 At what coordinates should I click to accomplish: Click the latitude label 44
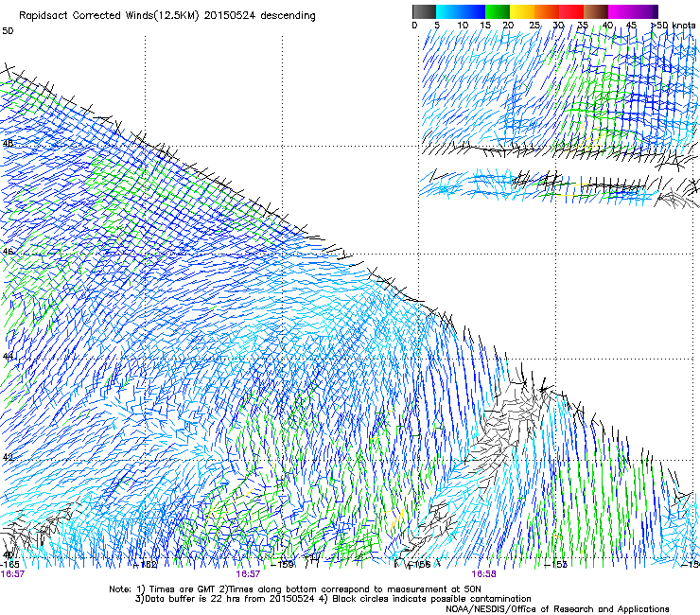point(8,357)
